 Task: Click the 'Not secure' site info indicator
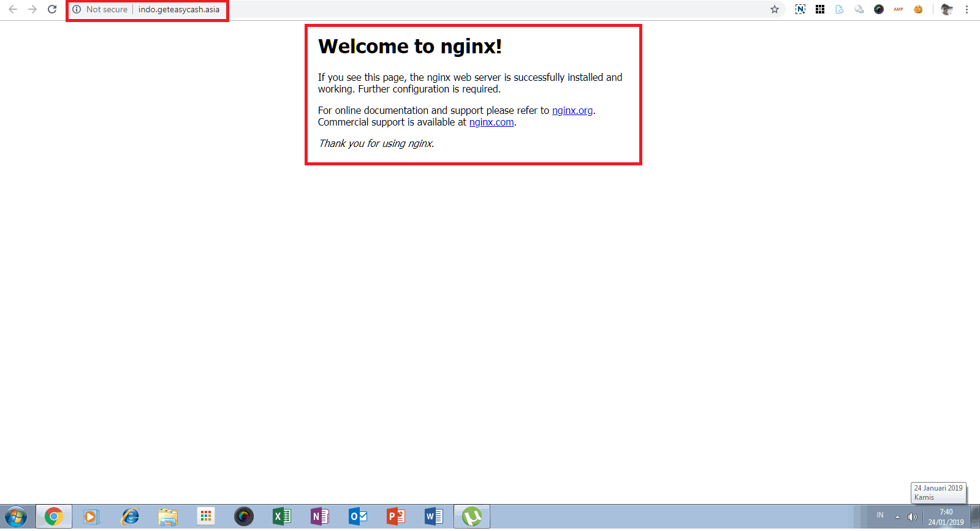click(101, 9)
